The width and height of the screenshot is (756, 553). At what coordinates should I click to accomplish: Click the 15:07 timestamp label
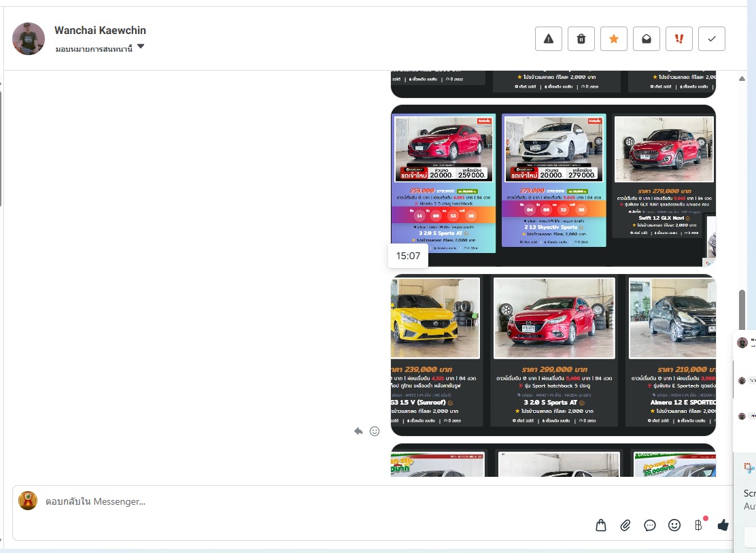click(x=408, y=256)
